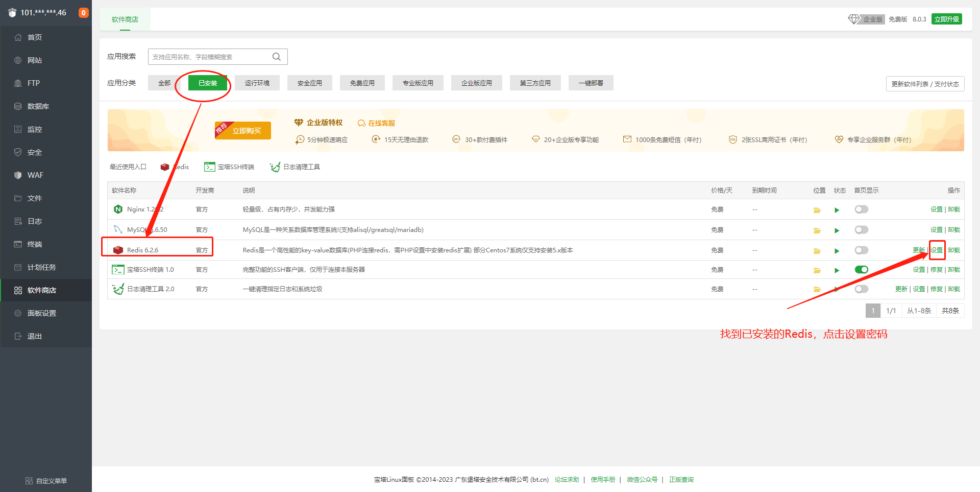The width and height of the screenshot is (980, 492).
Task: Click the 宝塔SSH终端 status play icon
Action: tap(837, 270)
